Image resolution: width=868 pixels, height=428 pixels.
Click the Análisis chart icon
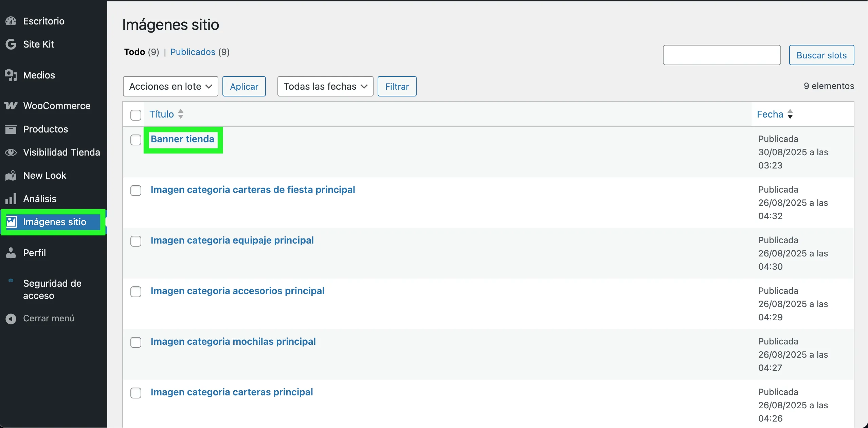(11, 199)
